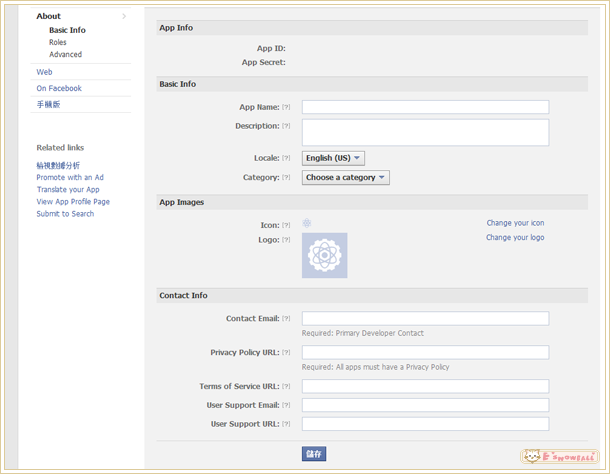Focus the App Name input field

pos(426,107)
